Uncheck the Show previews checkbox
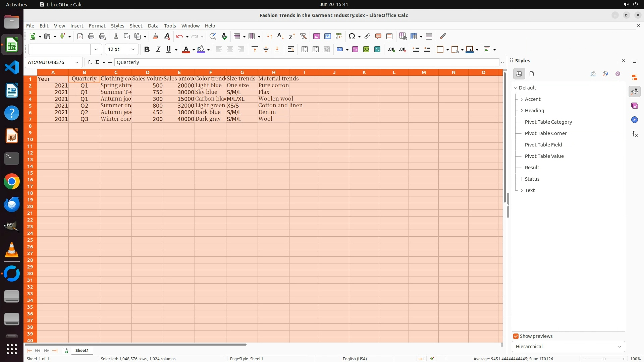Screen dimensions: 644x362 [x=516, y=336]
